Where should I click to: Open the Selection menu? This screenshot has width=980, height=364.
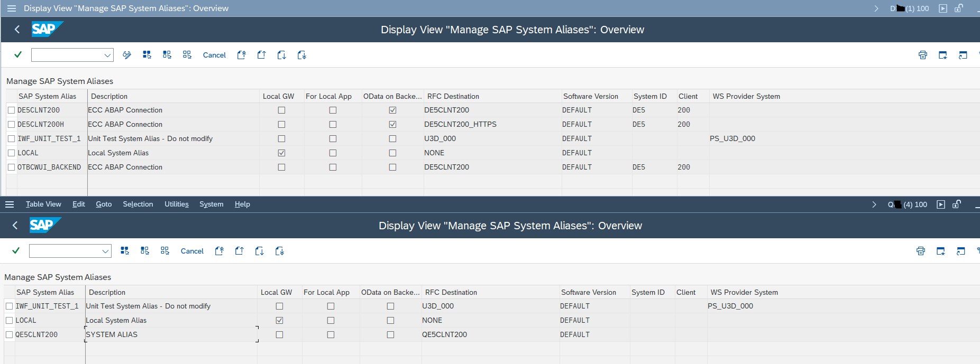(x=138, y=204)
